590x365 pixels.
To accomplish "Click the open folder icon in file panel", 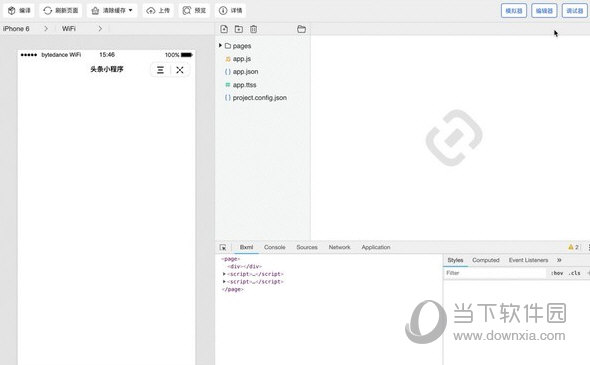I will coord(301,29).
